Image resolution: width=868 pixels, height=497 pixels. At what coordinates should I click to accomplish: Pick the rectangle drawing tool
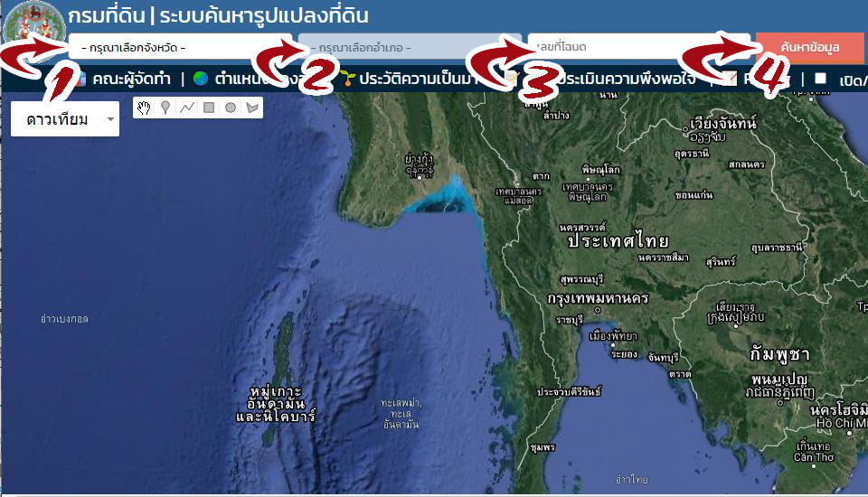[209, 108]
